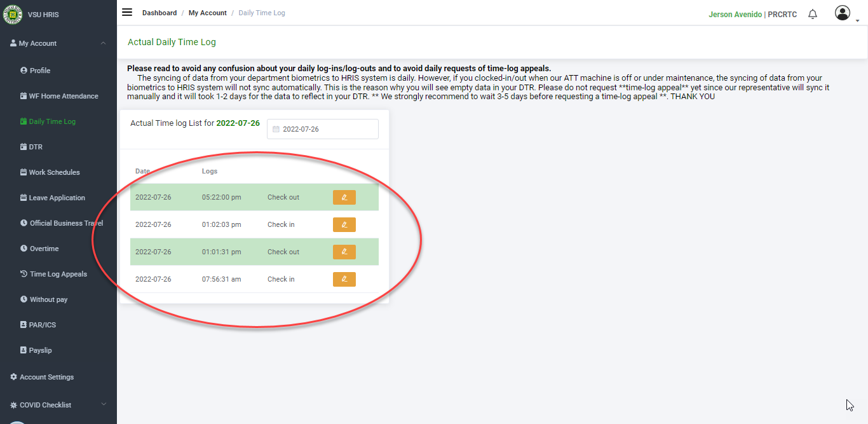Open the Profile menu item
The image size is (868, 424).
coord(39,71)
